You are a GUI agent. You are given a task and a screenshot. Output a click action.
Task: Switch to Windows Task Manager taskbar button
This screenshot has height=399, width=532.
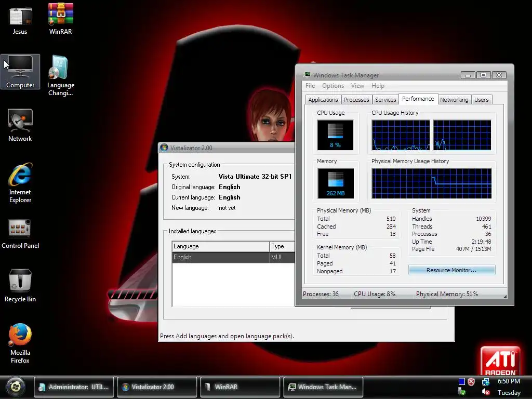[323, 387]
